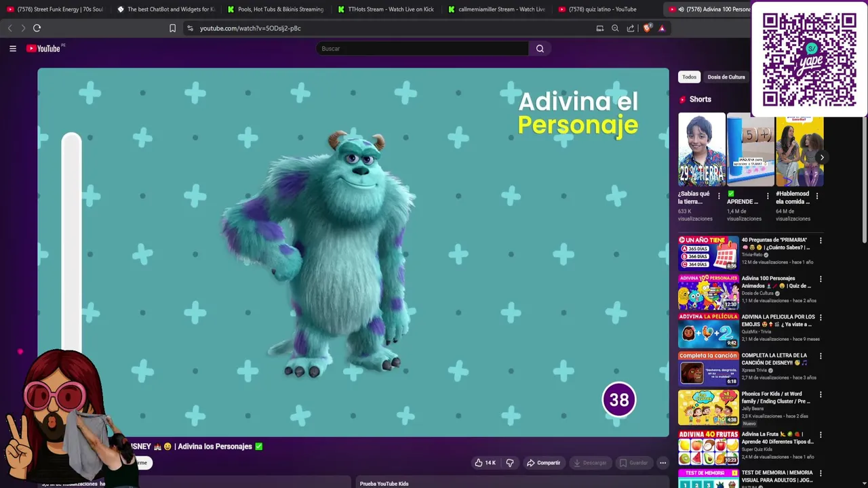868x488 pixels.
Task: Open options for COMPLETA LA LETRA DE LA CANCIÓN
Action: click(x=821, y=357)
